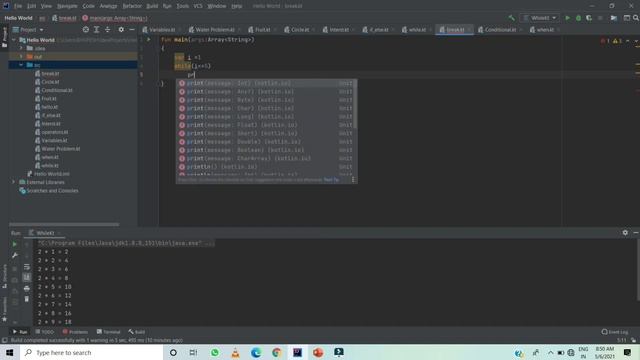
Task: Open the Navigate menu
Action: coord(67,6)
